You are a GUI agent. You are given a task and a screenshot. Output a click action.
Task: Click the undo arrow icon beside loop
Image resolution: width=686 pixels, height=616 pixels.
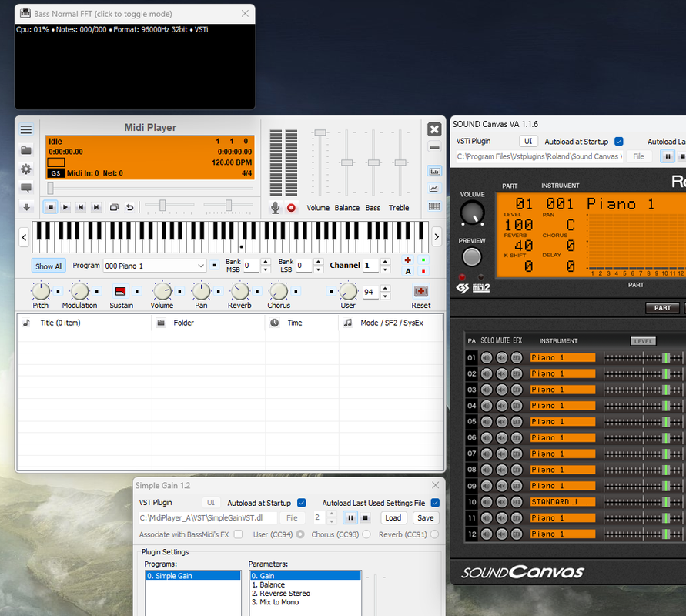(x=130, y=207)
